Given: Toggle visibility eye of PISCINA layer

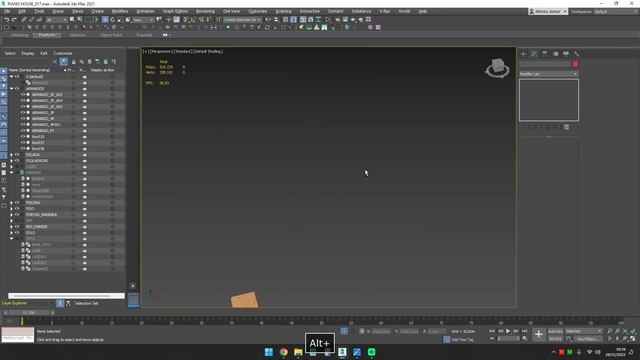Looking at the screenshot, I should [17, 202].
